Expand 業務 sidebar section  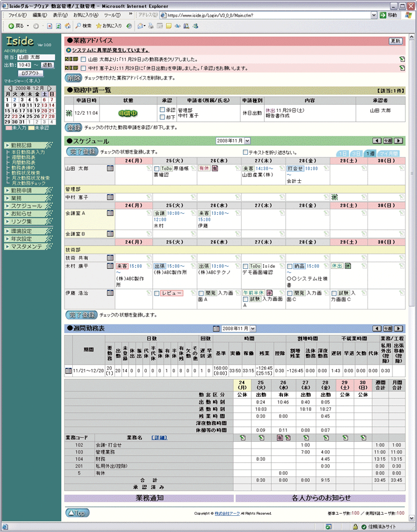[28, 198]
